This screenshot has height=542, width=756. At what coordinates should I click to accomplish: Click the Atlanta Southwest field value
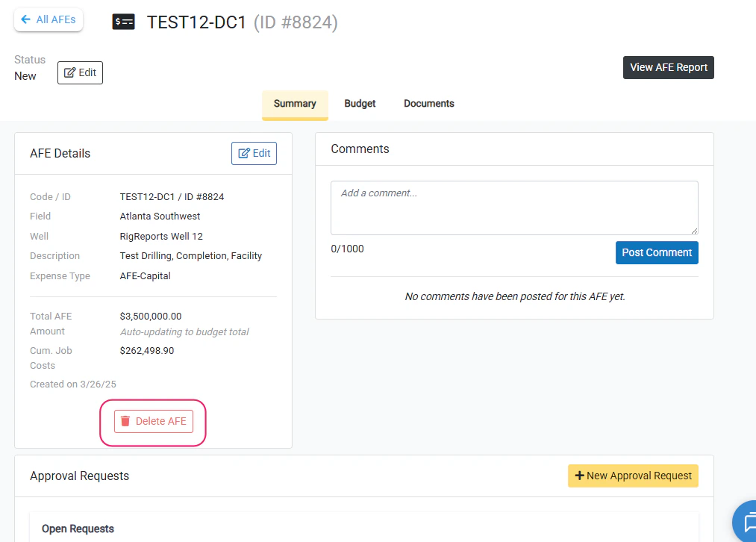point(160,217)
